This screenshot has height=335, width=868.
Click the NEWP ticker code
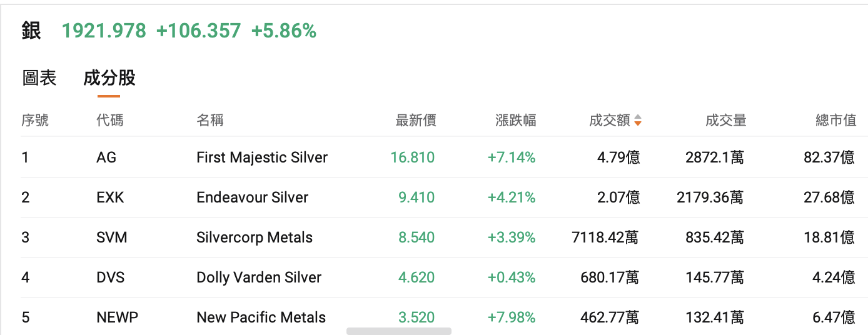click(117, 317)
